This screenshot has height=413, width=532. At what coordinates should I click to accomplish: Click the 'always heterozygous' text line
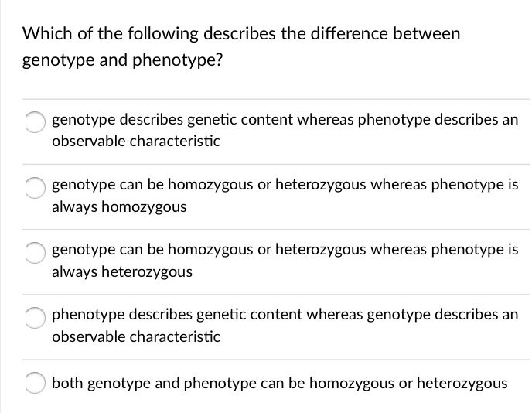[x=122, y=272]
